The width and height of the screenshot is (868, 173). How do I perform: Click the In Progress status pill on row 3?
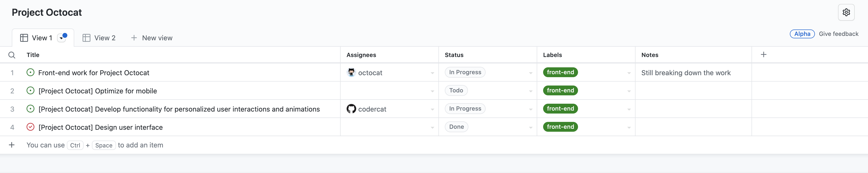pyautogui.click(x=465, y=108)
